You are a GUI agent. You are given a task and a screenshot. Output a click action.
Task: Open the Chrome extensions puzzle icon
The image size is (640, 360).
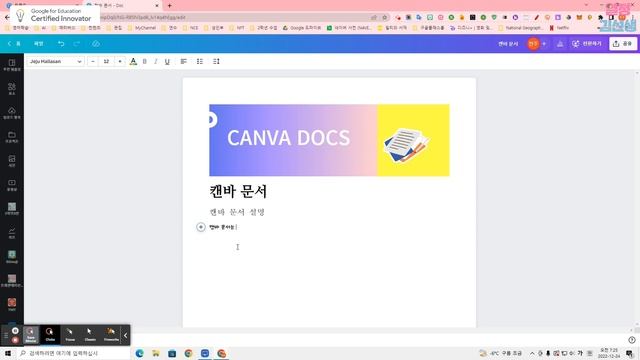tap(600, 18)
